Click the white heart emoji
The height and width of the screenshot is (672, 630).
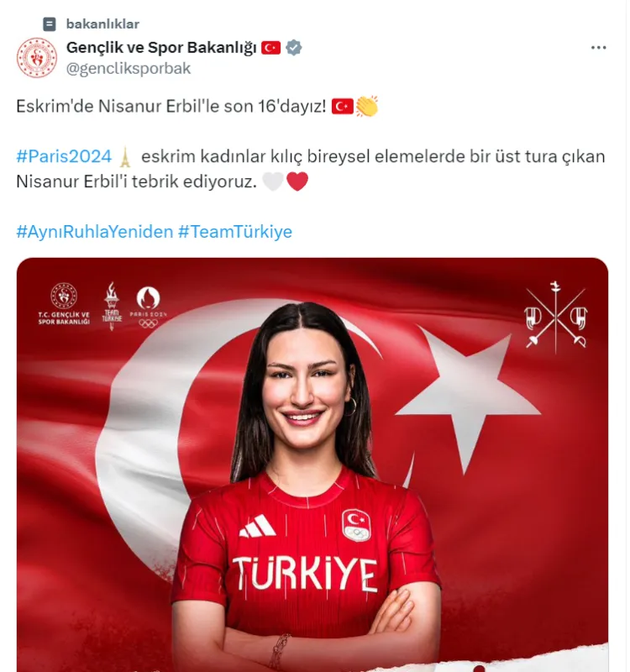click(x=273, y=181)
